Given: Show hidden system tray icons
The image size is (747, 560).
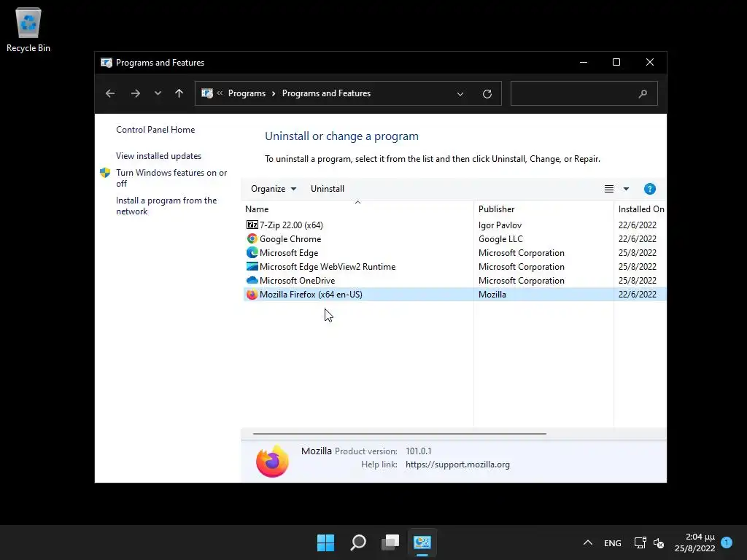Looking at the screenshot, I should click(588, 542).
